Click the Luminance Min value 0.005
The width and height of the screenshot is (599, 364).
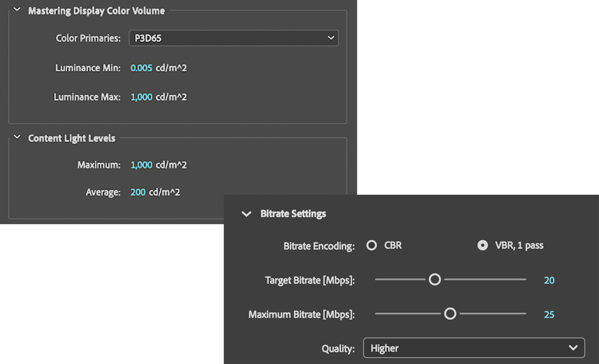coord(141,68)
